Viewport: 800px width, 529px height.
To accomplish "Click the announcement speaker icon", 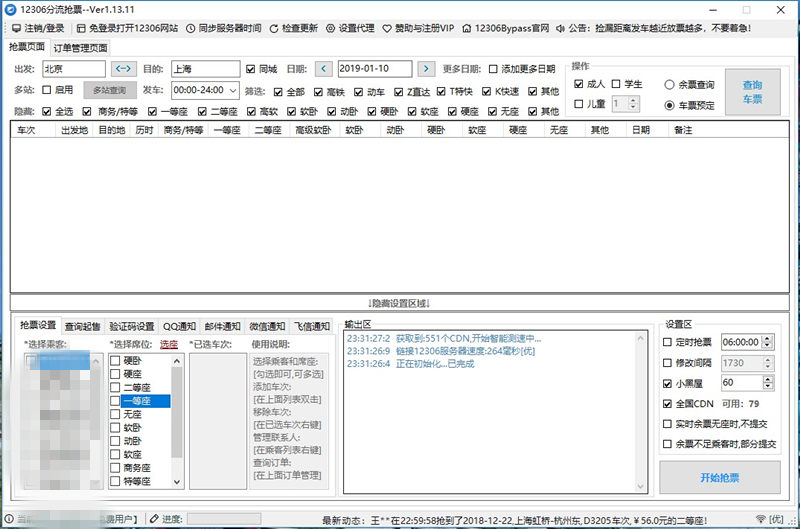I will pos(560,28).
